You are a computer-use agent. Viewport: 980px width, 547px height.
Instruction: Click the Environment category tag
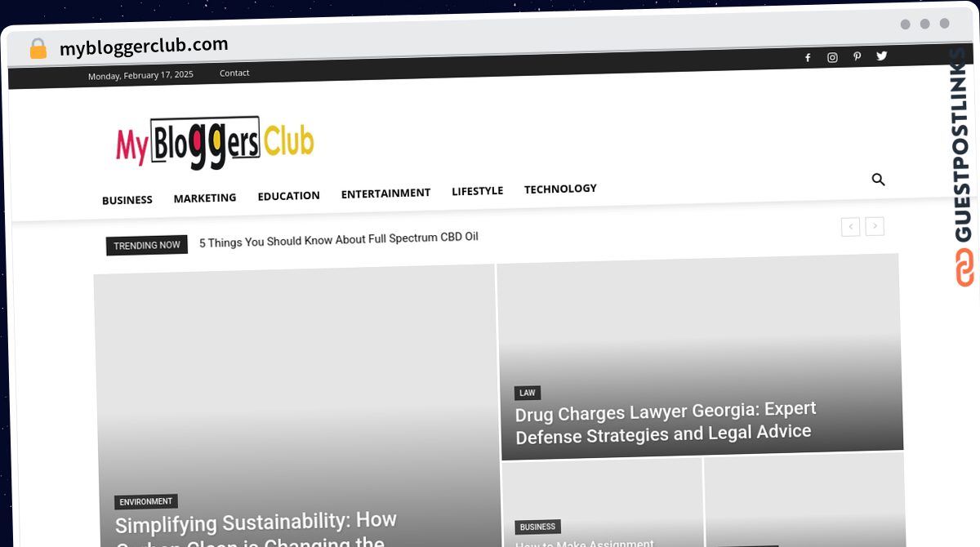coord(145,501)
